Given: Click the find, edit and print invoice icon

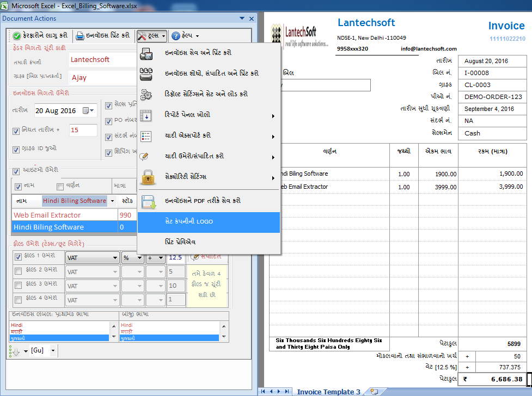Looking at the screenshot, I should pyautogui.click(x=146, y=74).
